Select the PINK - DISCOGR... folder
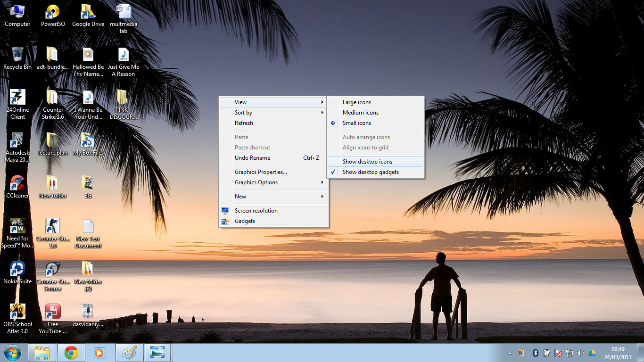 click(x=124, y=105)
